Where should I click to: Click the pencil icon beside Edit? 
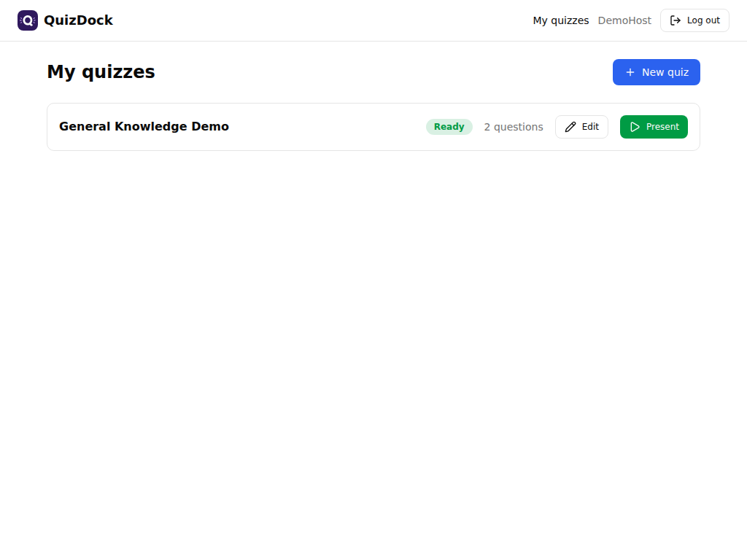570,127
